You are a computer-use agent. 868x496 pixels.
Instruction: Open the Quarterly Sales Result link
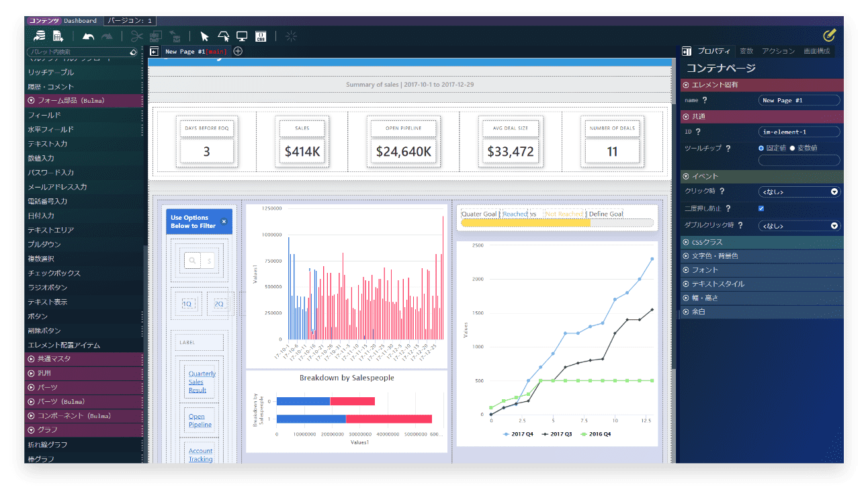tap(202, 382)
